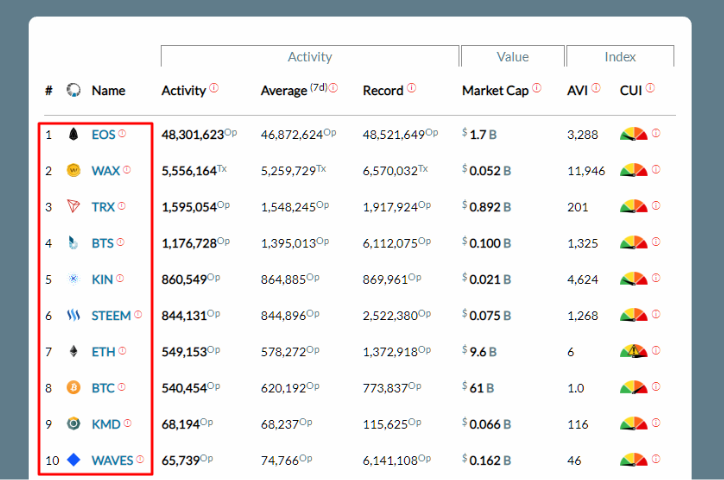Click the ETH coin logo icon
The image size is (724, 480).
click(73, 352)
